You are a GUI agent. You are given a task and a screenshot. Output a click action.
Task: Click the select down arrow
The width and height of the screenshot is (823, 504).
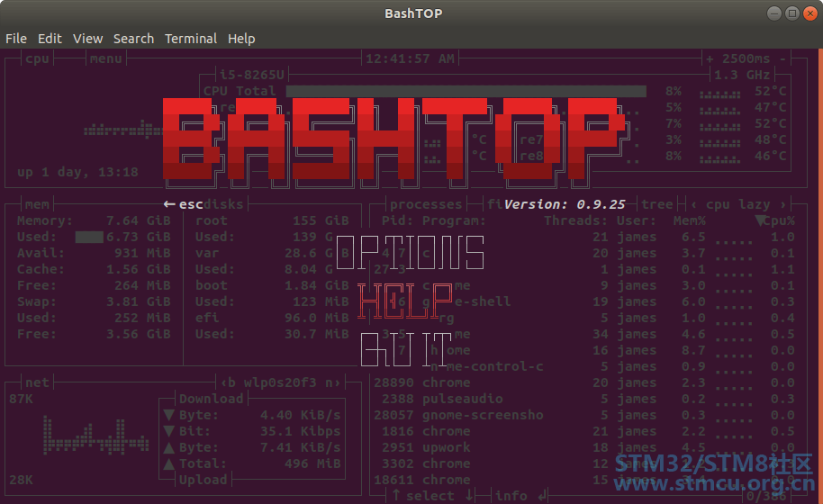point(469,496)
